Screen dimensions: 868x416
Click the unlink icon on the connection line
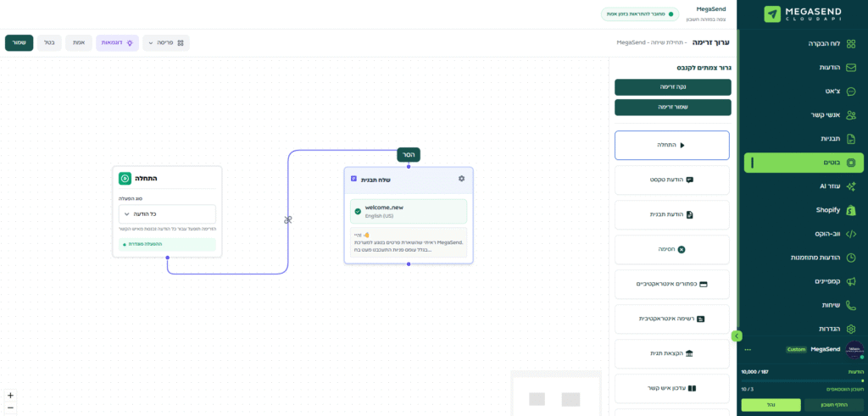(x=288, y=219)
